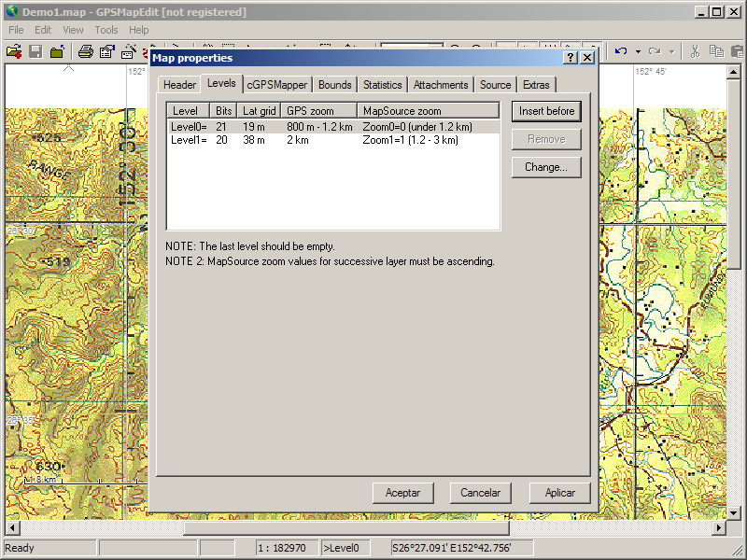Image resolution: width=747 pixels, height=560 pixels.
Task: Click the Open file toolbar icon
Action: click(x=13, y=51)
